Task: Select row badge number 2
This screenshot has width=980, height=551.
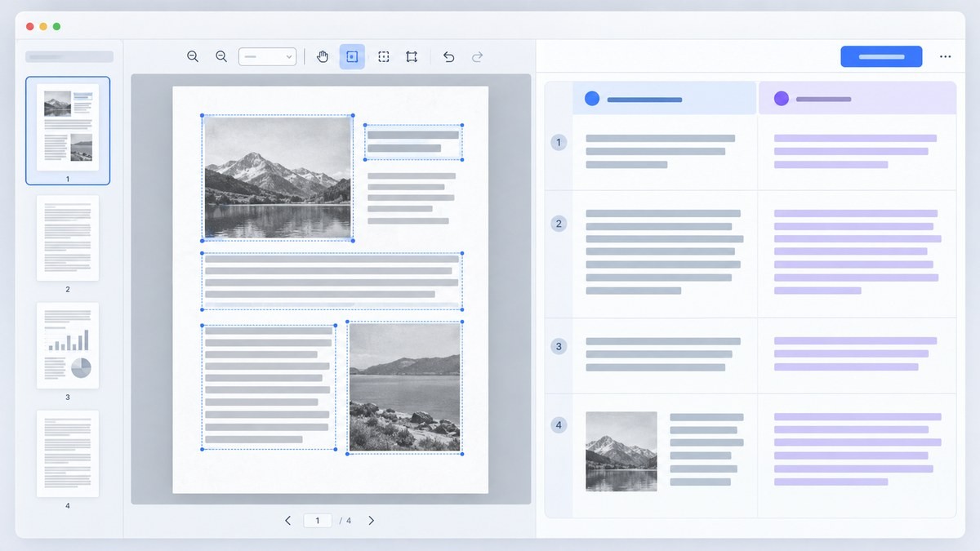Action: (559, 223)
